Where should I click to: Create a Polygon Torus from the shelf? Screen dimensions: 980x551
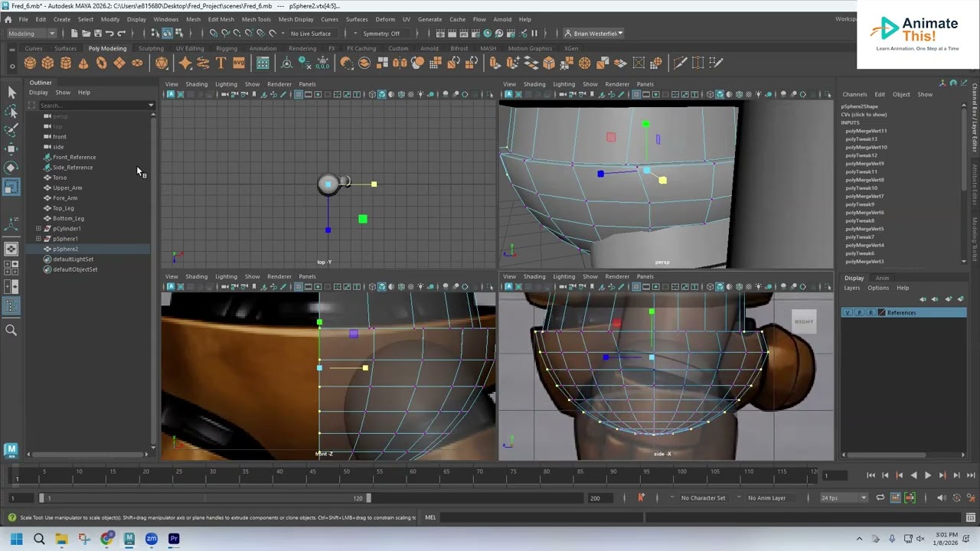pos(101,63)
